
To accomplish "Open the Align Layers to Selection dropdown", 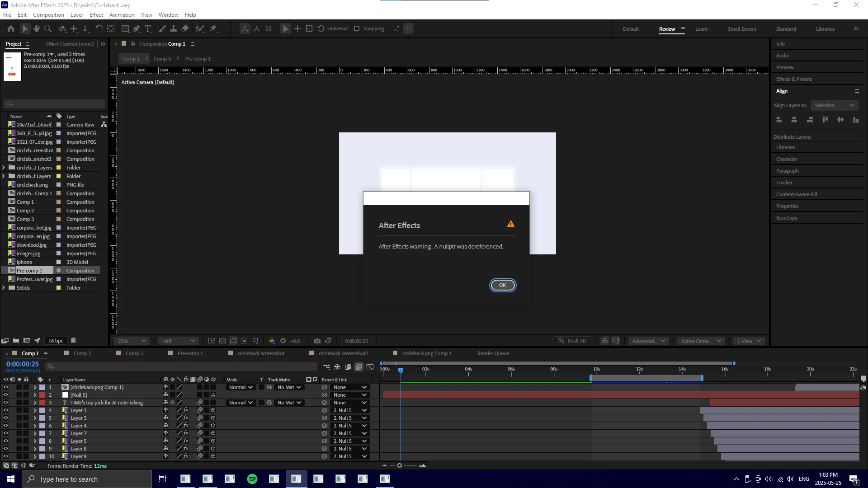I will (x=834, y=105).
